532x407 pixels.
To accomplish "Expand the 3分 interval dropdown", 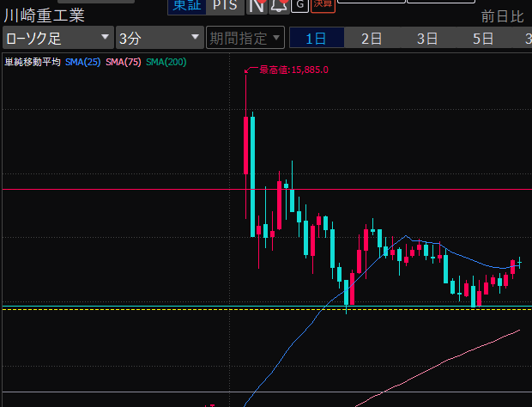I will [158, 38].
